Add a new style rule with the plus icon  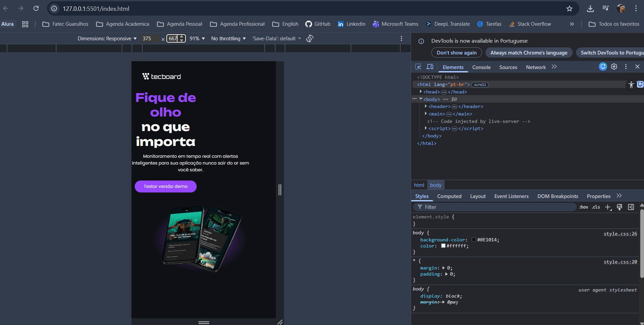pyautogui.click(x=608, y=207)
